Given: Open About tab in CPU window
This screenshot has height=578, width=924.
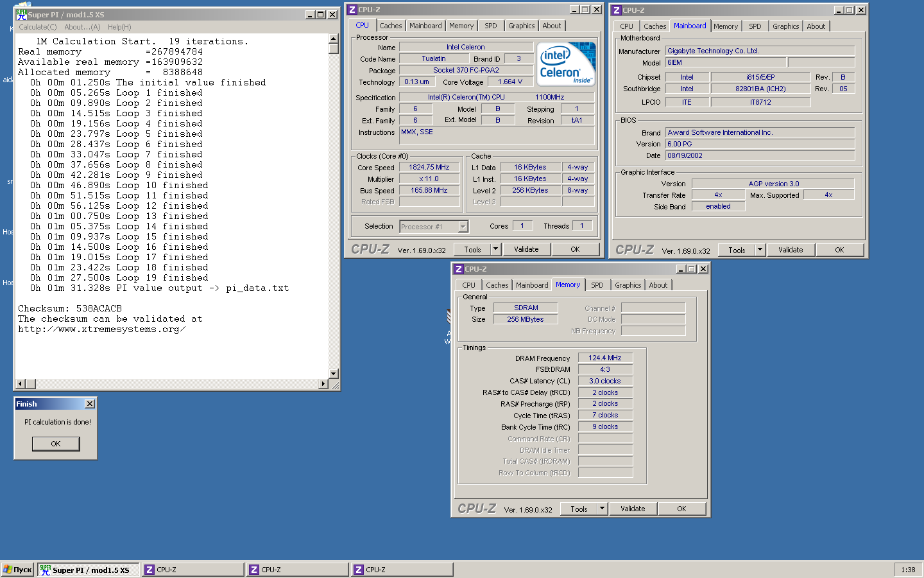Looking at the screenshot, I should click(x=551, y=26).
